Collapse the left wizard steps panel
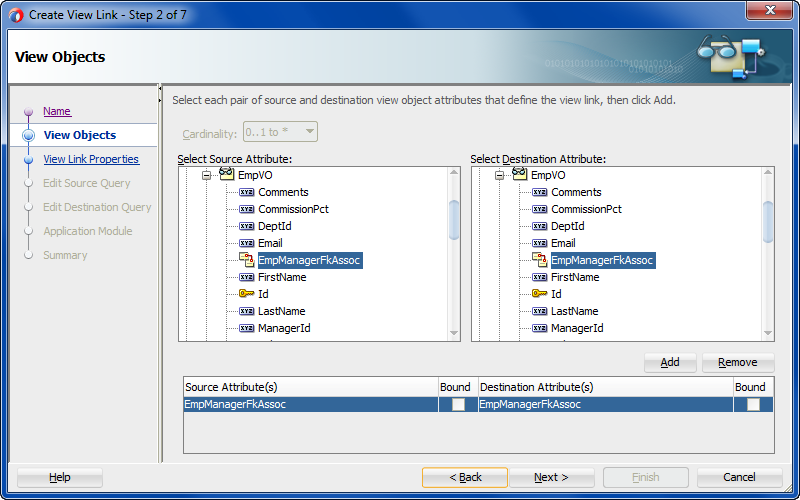 [160, 88]
